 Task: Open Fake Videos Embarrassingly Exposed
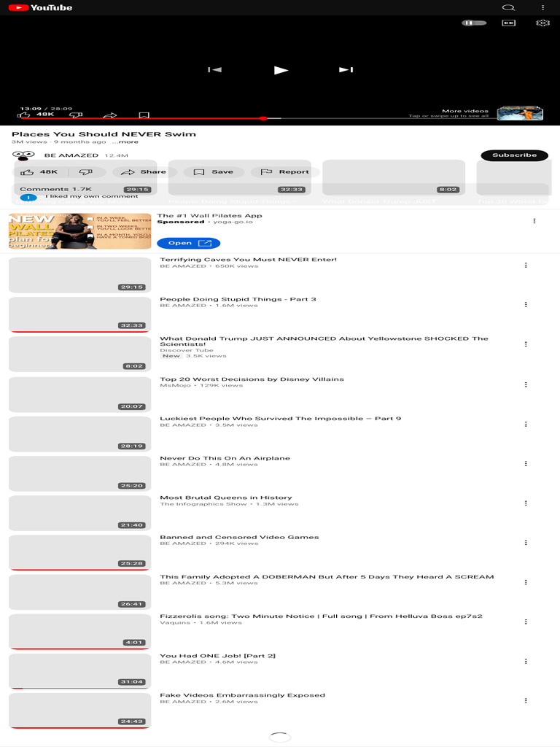242,695
